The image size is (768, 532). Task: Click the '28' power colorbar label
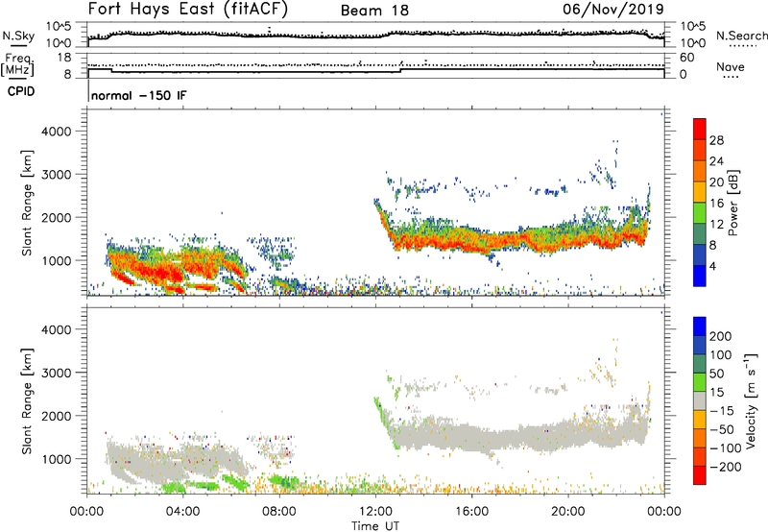point(716,140)
